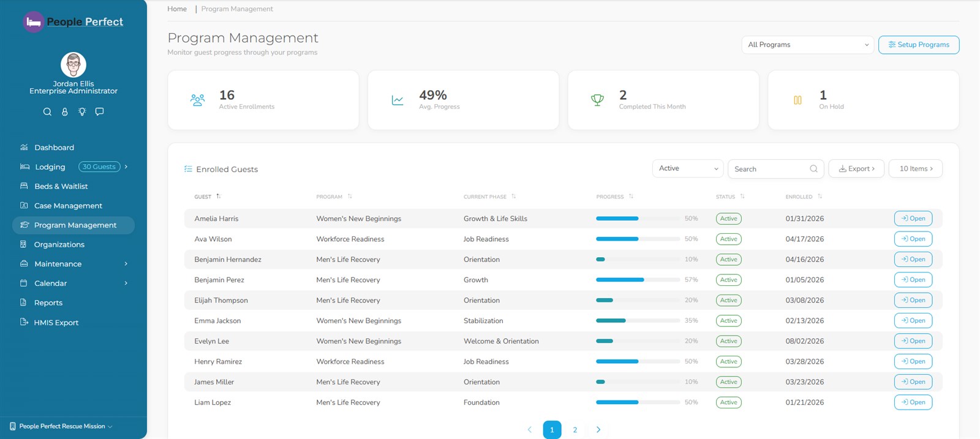
Task: Sort by Enrolled column arrow
Action: 820,197
